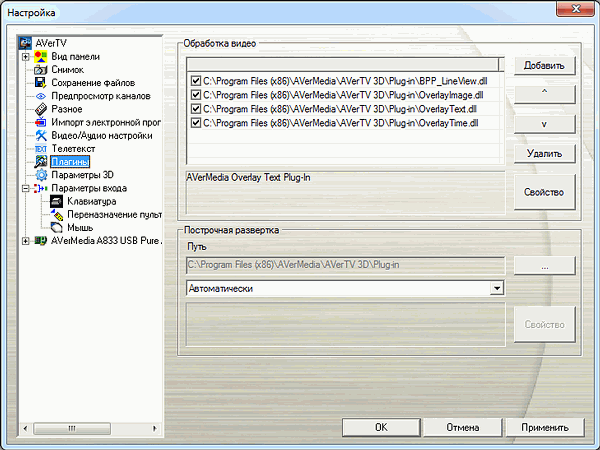Select the Снимок tree item
This screenshot has height=450, width=600.
tap(67, 70)
